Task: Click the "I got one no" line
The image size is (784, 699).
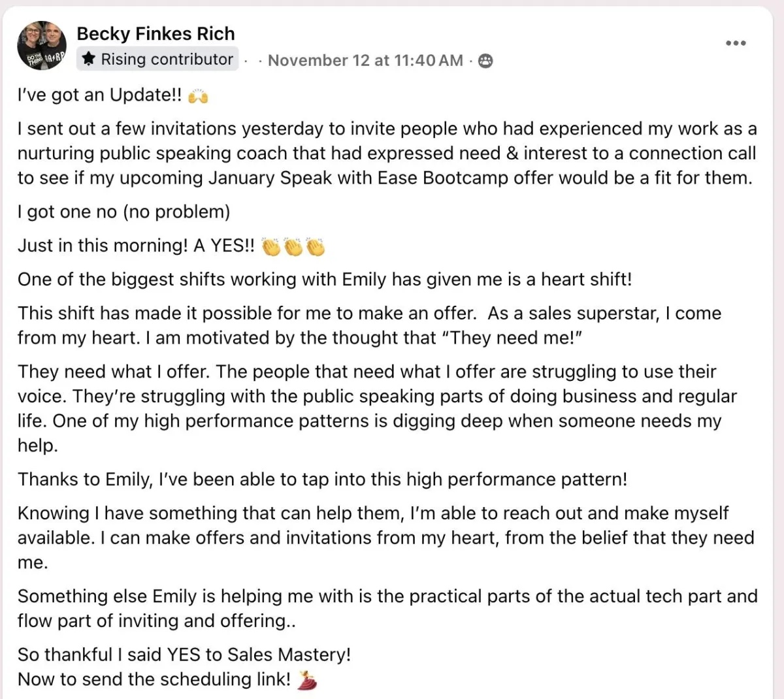Action: 124,212
